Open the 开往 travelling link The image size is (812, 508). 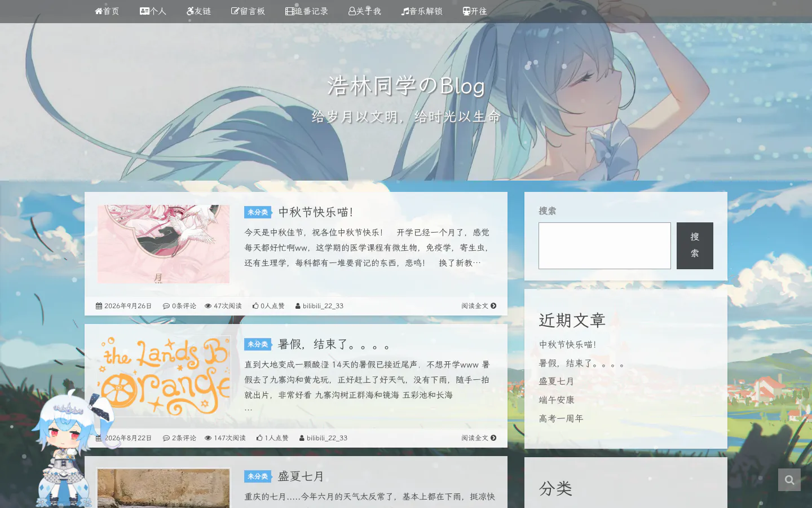pos(475,11)
